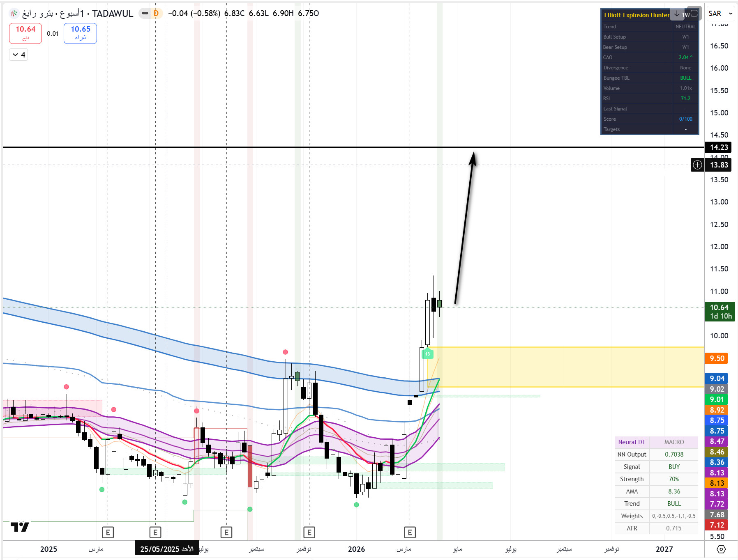Open the SAR currency dropdown
The height and width of the screenshot is (560, 738).
[x=721, y=14]
